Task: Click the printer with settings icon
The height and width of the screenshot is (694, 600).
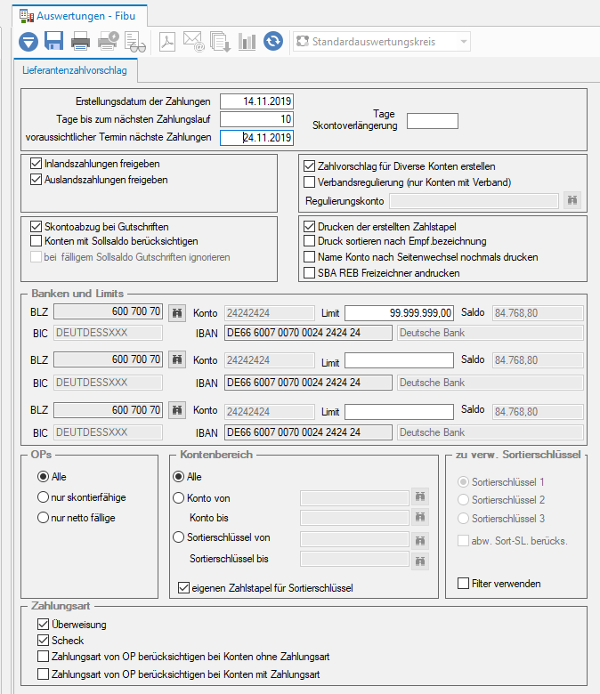Action: pyautogui.click(x=108, y=41)
